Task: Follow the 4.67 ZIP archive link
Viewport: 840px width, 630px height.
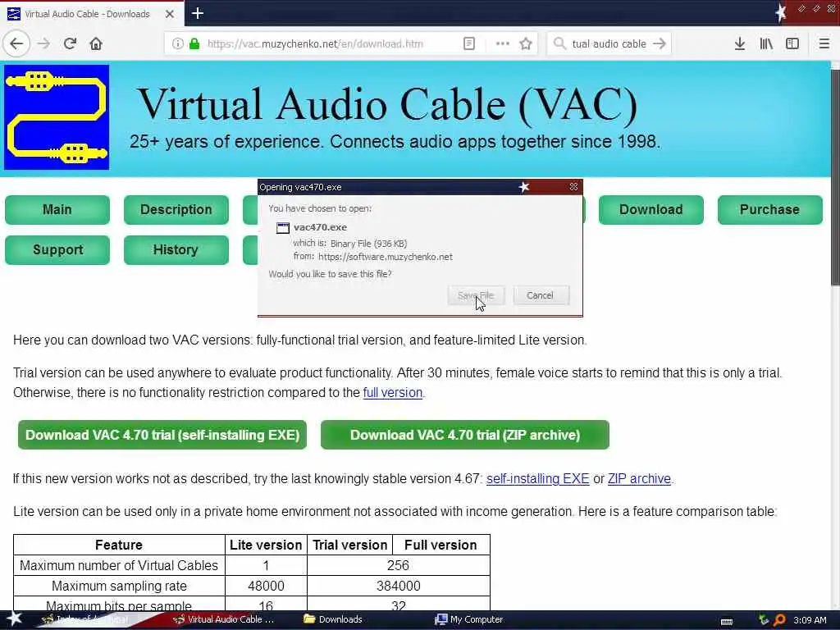Action: (639, 479)
